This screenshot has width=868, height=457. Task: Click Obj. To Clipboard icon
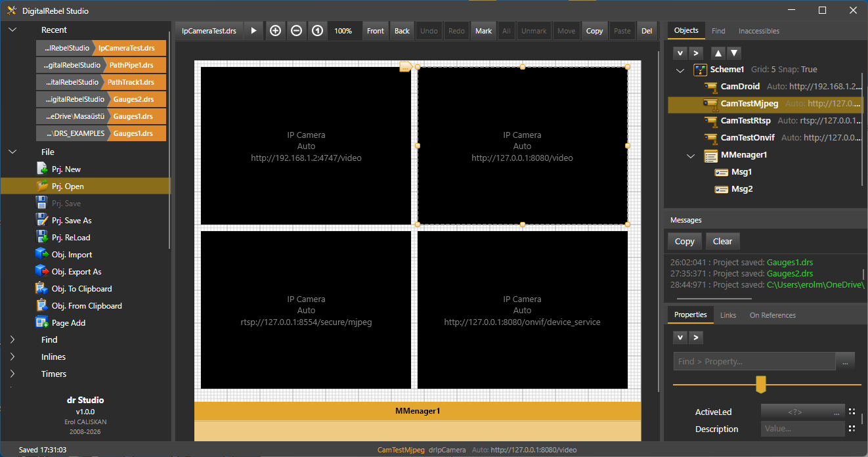click(x=42, y=289)
